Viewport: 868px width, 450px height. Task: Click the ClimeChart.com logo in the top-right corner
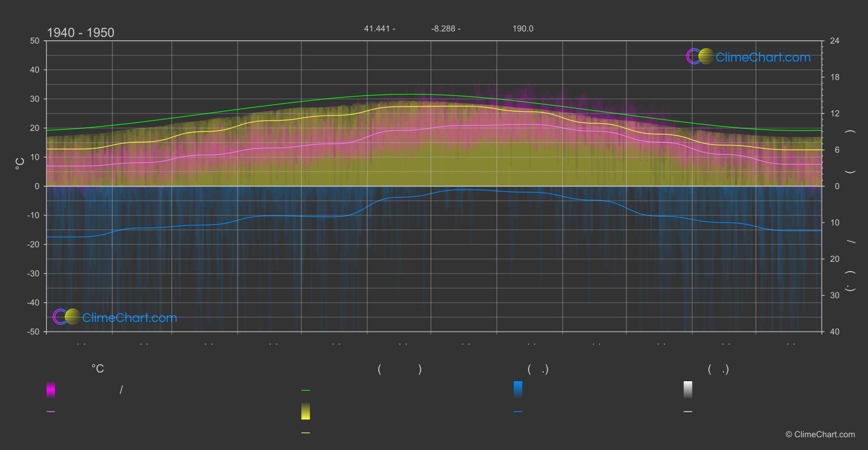(x=748, y=57)
